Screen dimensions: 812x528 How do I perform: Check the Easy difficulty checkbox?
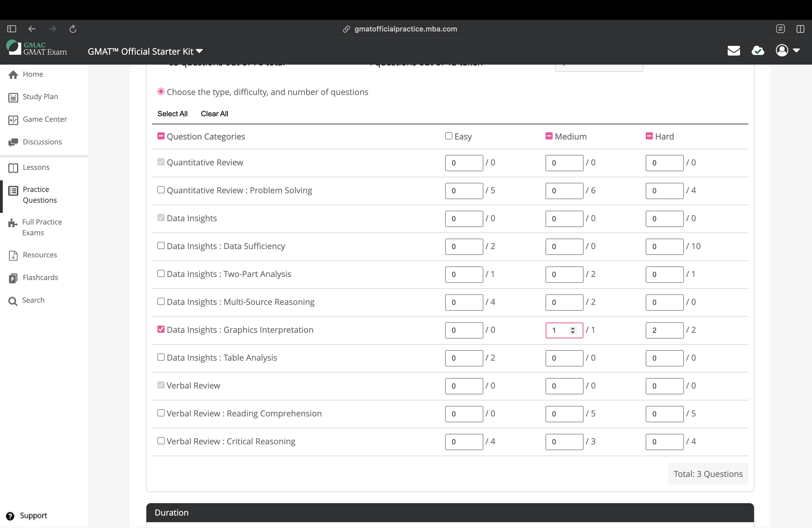point(449,136)
